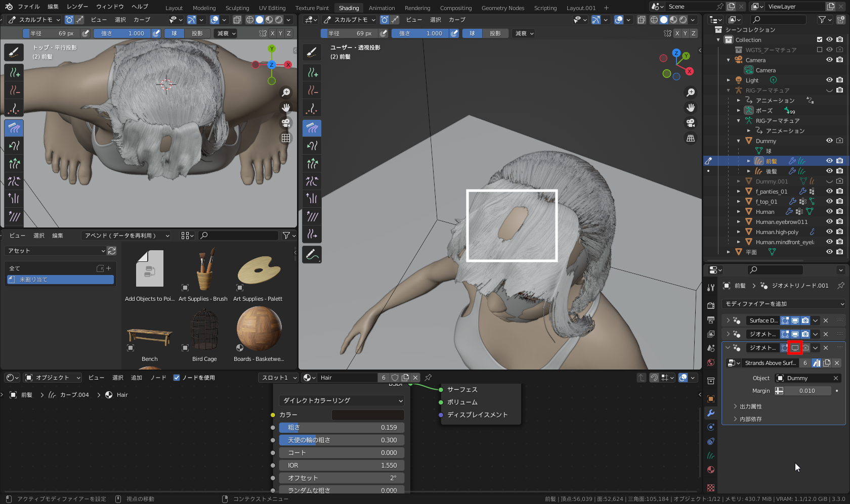The width and height of the screenshot is (850, 504).
Task: Select the Snake Hook curves tool
Action: point(14,146)
